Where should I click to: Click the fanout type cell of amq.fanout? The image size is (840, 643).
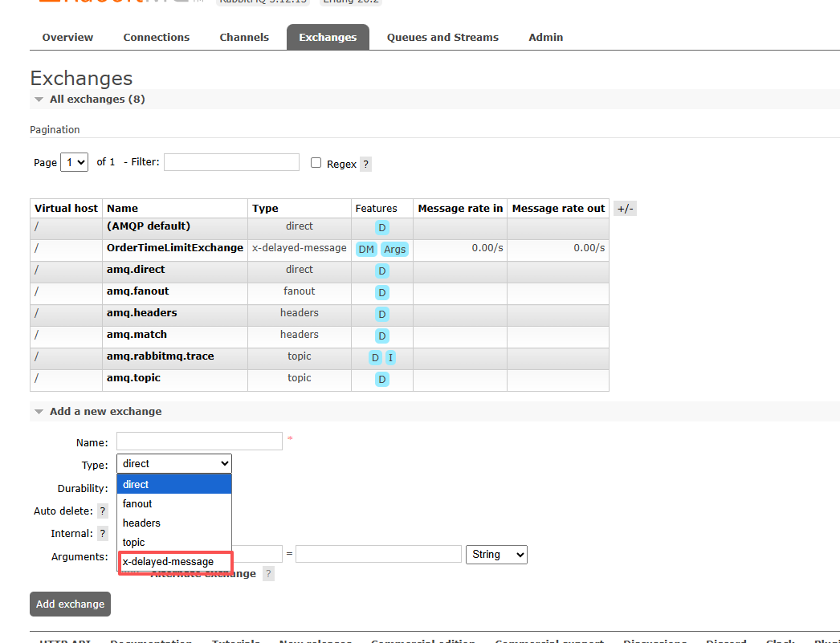coord(300,291)
